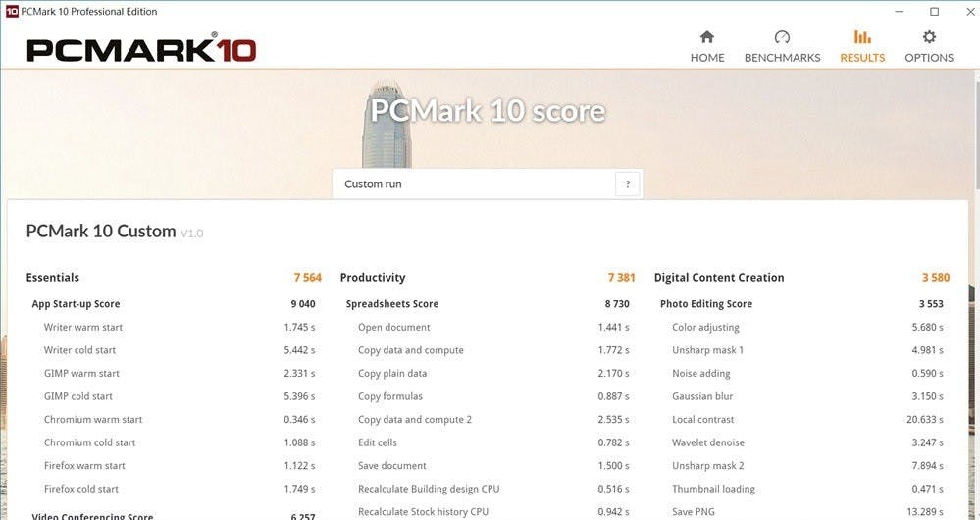
Task: Click the Productivity score 7 381
Action: coord(621,278)
